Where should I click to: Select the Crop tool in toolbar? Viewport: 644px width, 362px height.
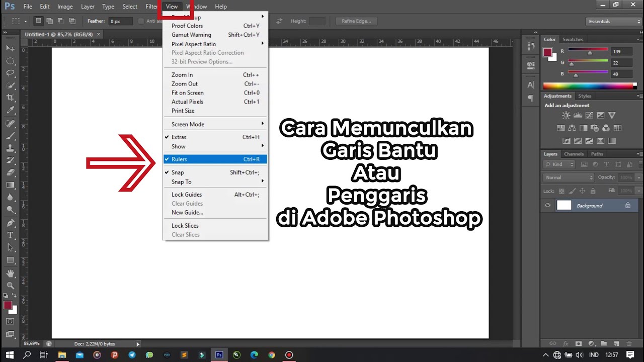10,98
